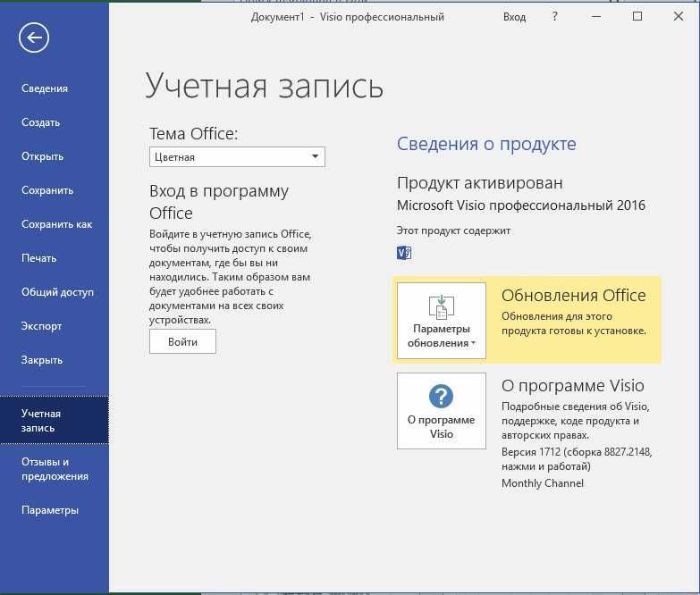Screen dimensions: 700x595
Task: Click the Войти sign-in button
Action: [182, 341]
